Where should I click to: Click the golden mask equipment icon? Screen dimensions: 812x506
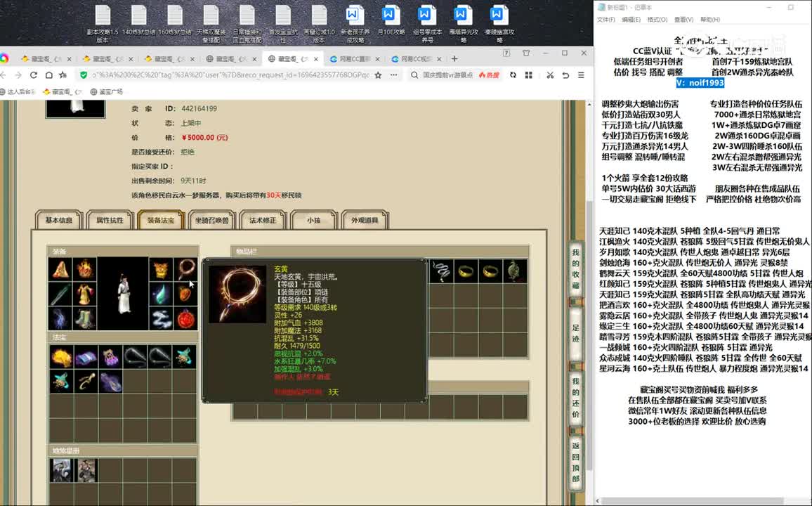pyautogui.click(x=161, y=268)
